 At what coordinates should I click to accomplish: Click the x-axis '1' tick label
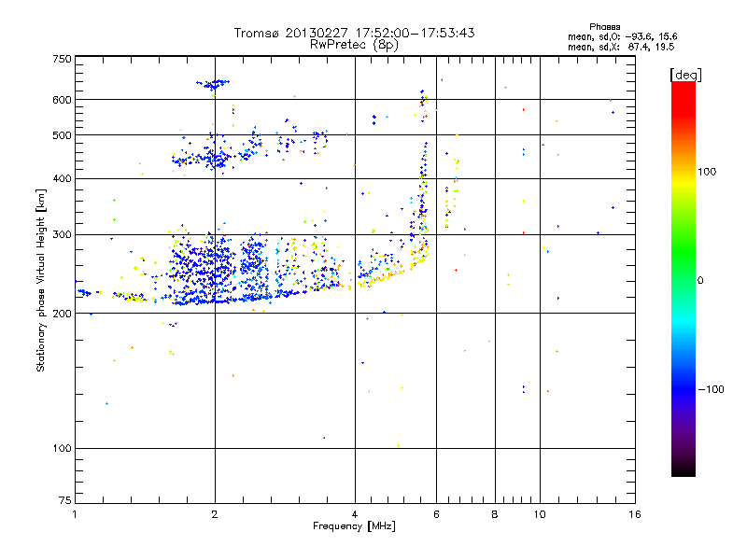tap(75, 514)
